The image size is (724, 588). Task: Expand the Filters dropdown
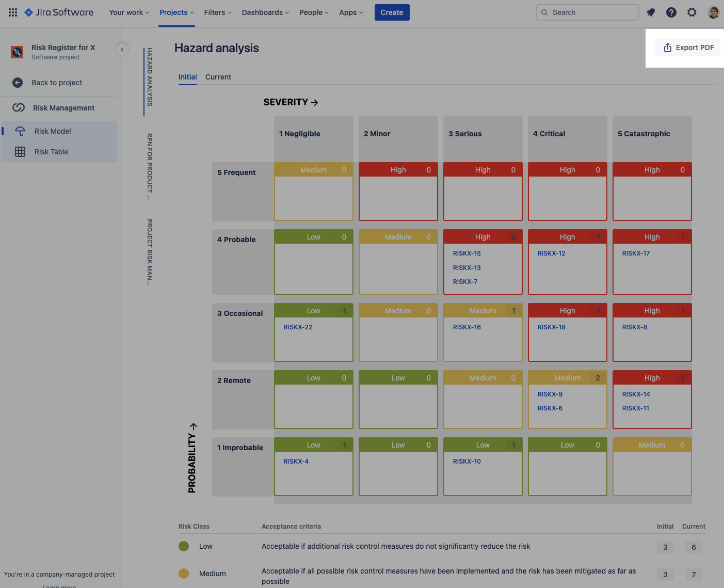217,12
